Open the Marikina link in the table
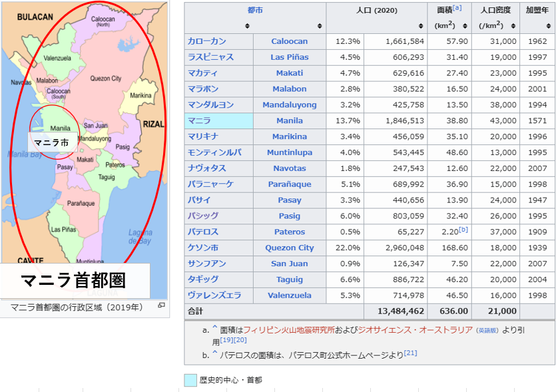Viewport: 556px width, 392px height. click(290, 136)
